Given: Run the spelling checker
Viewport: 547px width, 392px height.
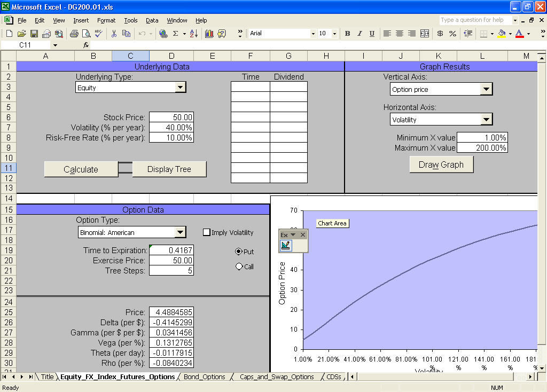Looking at the screenshot, I should click(x=98, y=33).
